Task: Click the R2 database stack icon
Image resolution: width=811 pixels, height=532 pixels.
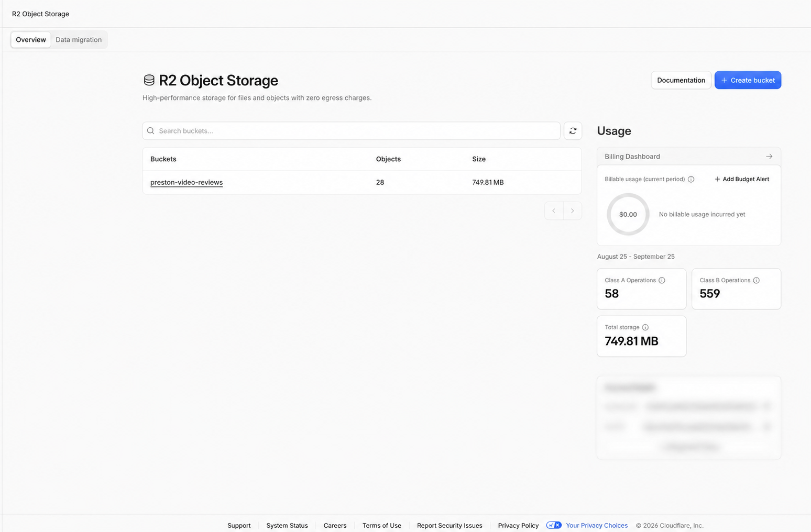Action: [x=149, y=80]
